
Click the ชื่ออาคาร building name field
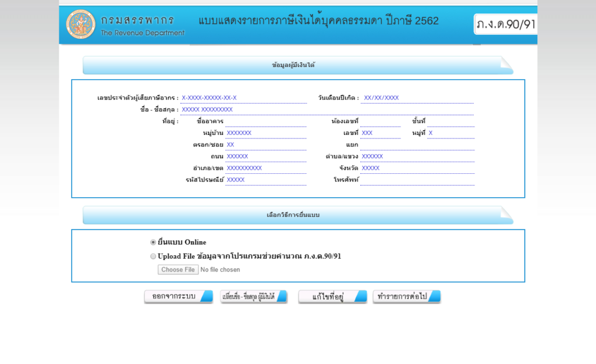[265, 122]
